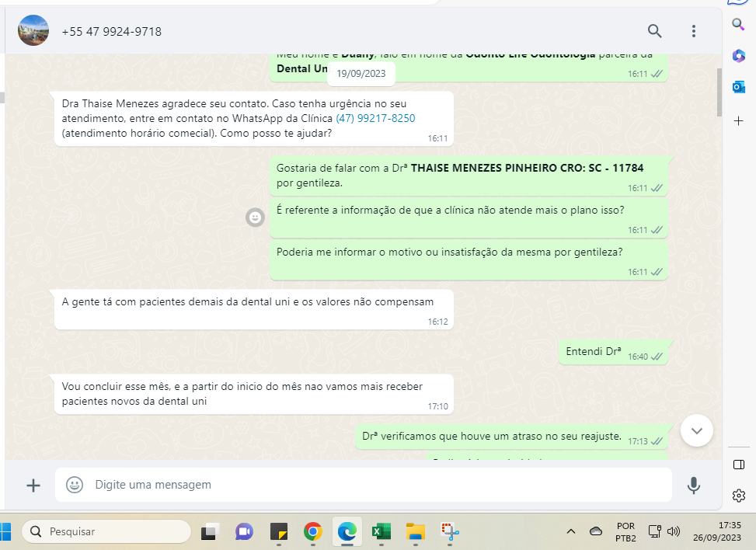Select message with THAISE MENEZES PINHEIRO CRO
The height and width of the screenshot is (550, 756).
[469, 176]
